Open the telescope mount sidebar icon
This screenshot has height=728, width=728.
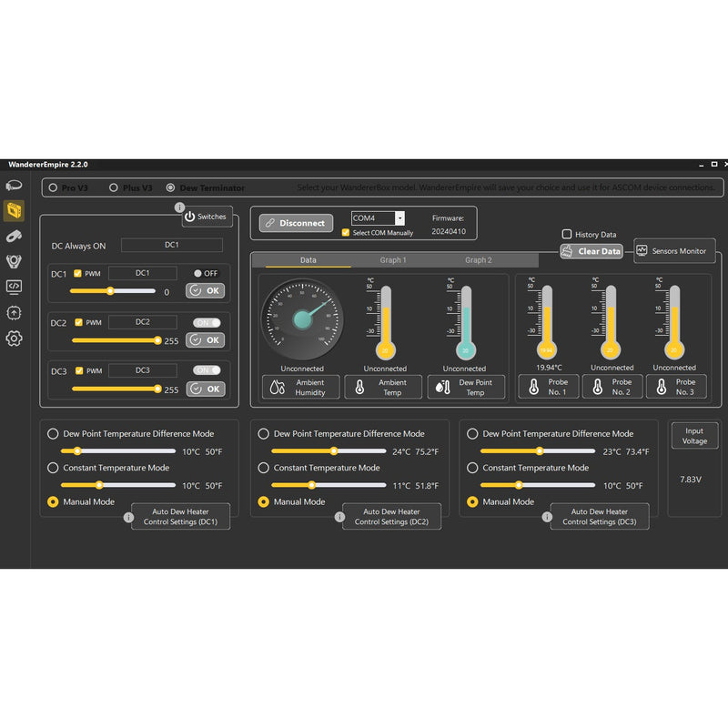pos(14,186)
